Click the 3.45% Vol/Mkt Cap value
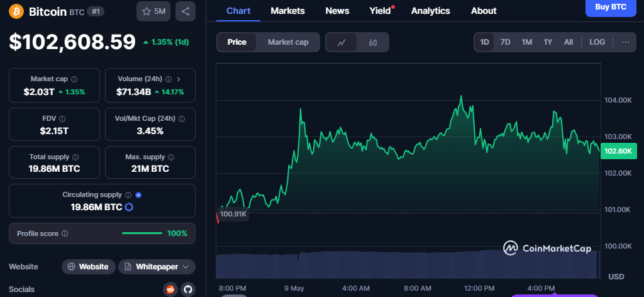Image resolution: width=644 pixels, height=297 pixels. [x=150, y=131]
